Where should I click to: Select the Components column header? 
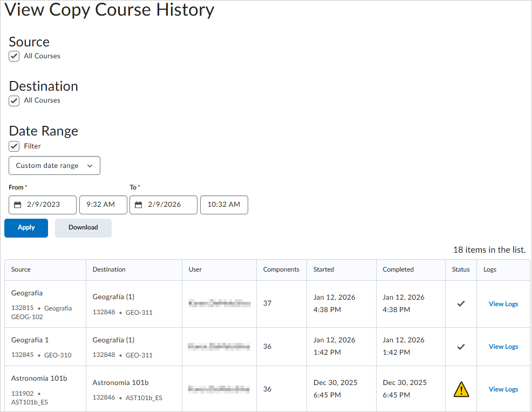pos(282,269)
